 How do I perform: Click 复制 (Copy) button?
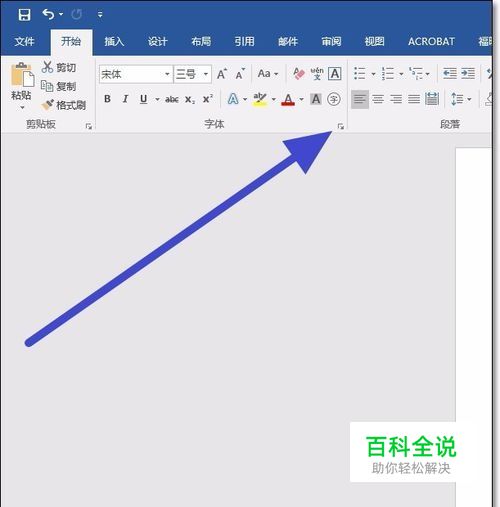click(59, 86)
